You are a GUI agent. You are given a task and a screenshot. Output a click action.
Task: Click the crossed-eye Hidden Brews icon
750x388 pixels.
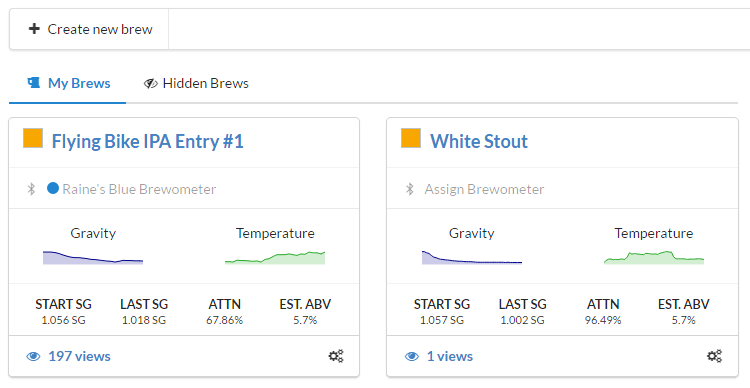[151, 84]
